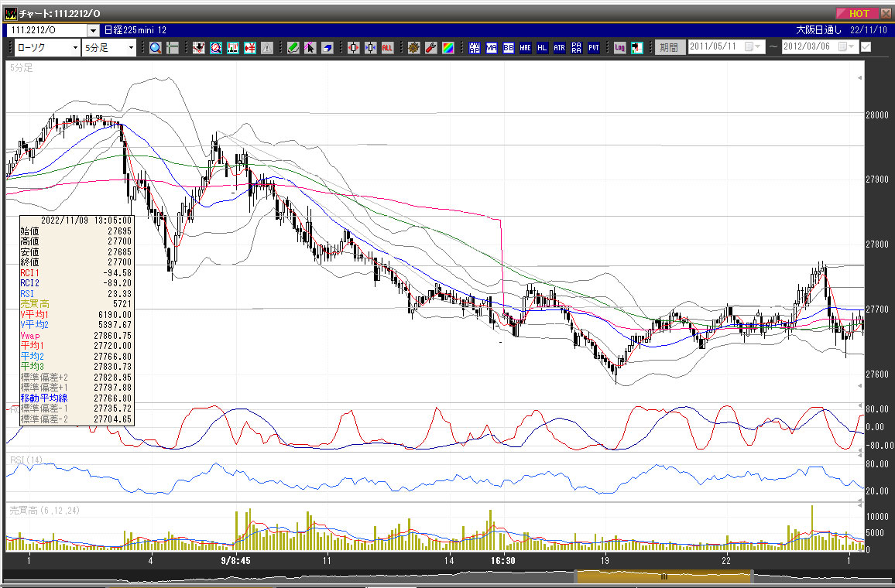This screenshot has height=588, width=895.
Task: Click the red ALL display icon
Action: 388,48
